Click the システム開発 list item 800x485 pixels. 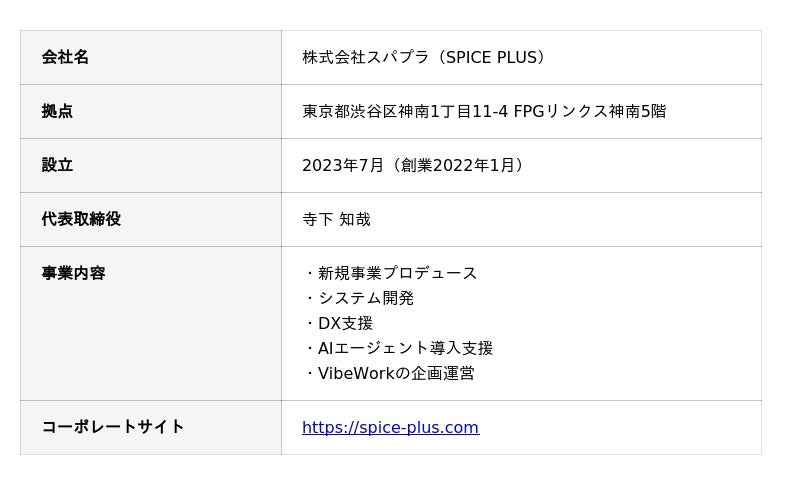pos(365,299)
